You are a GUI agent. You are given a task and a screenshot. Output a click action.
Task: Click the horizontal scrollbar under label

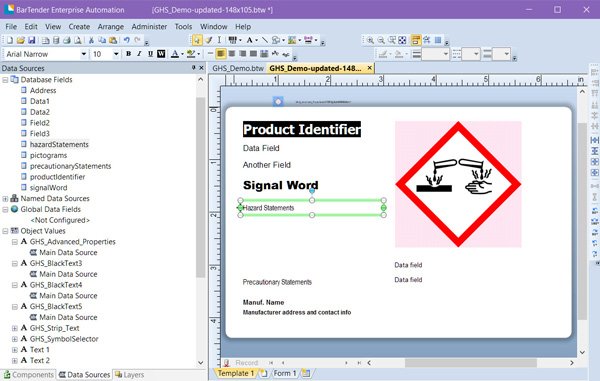tap(471, 363)
